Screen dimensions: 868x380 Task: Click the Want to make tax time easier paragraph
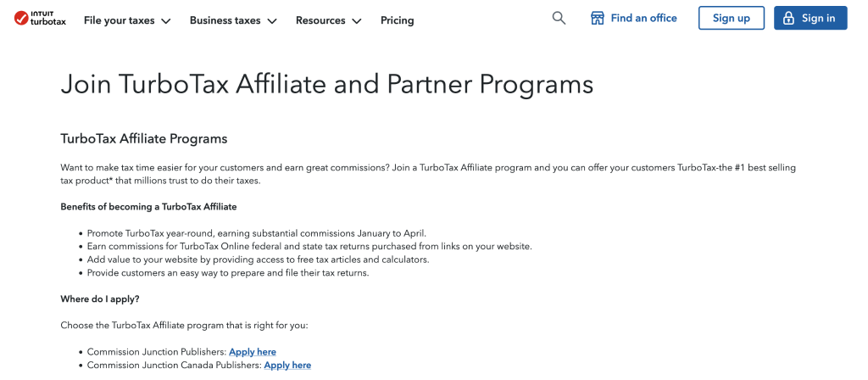tap(428, 174)
